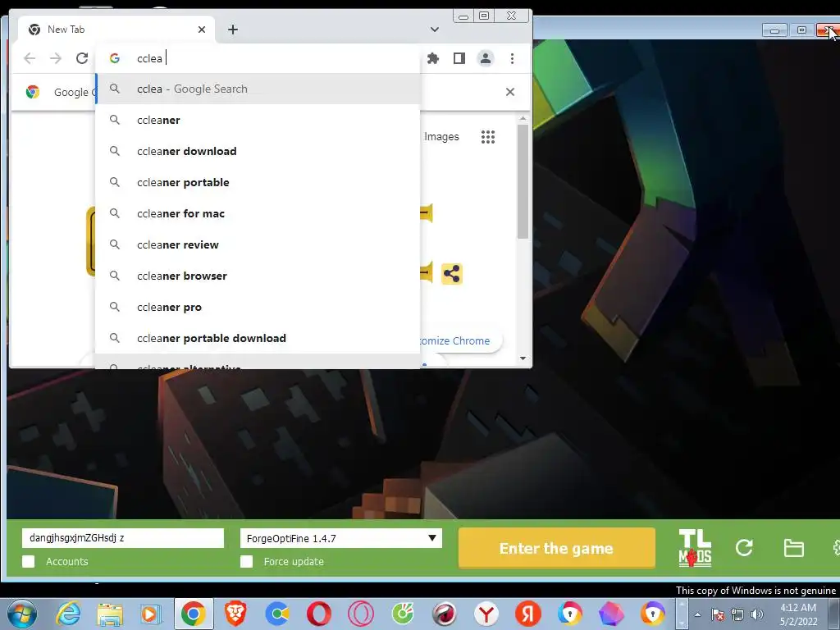The image size is (840, 630).
Task: Click Enter the game button
Action: tap(557, 548)
